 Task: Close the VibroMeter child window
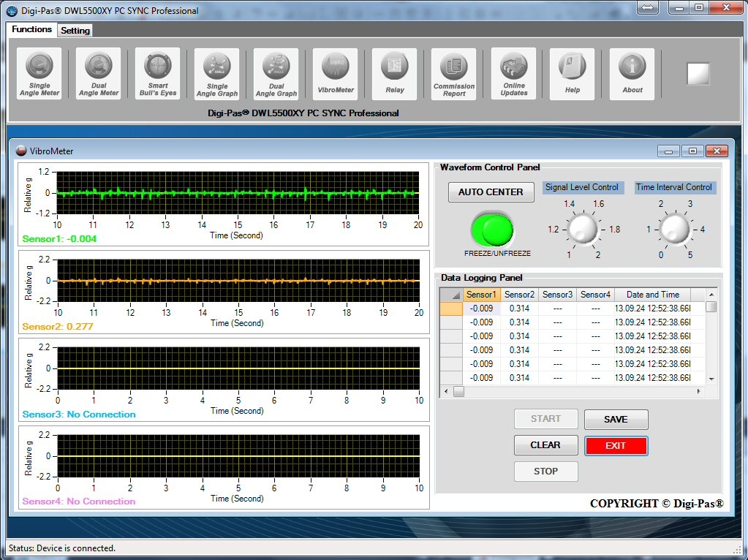[x=717, y=151]
